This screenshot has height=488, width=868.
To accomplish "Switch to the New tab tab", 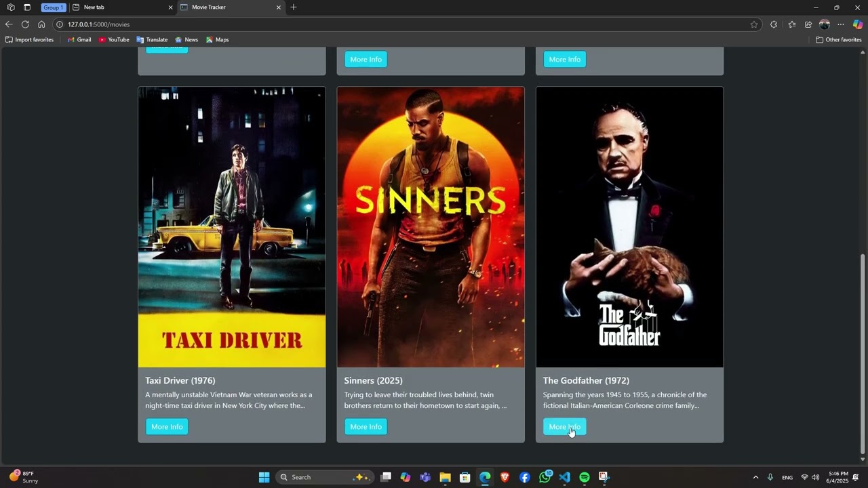I will [122, 7].
